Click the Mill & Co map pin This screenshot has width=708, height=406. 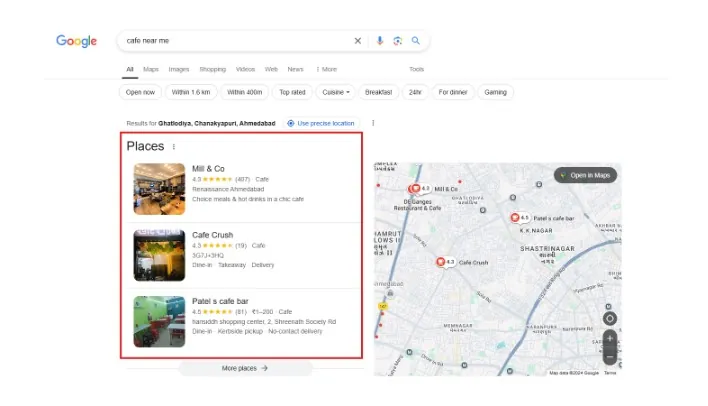[415, 188]
